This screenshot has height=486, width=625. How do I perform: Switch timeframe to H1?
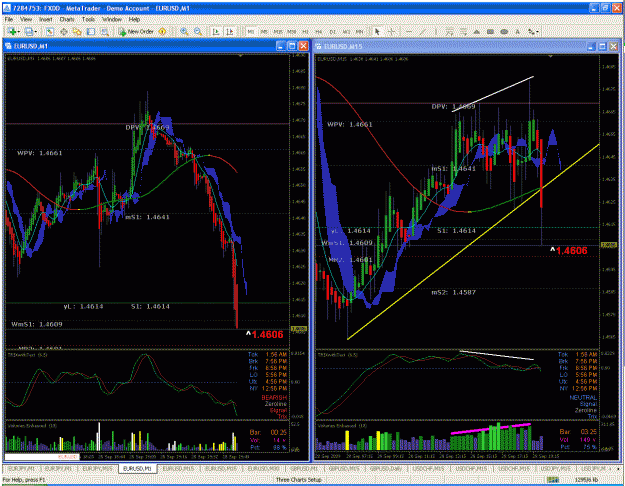(x=305, y=31)
